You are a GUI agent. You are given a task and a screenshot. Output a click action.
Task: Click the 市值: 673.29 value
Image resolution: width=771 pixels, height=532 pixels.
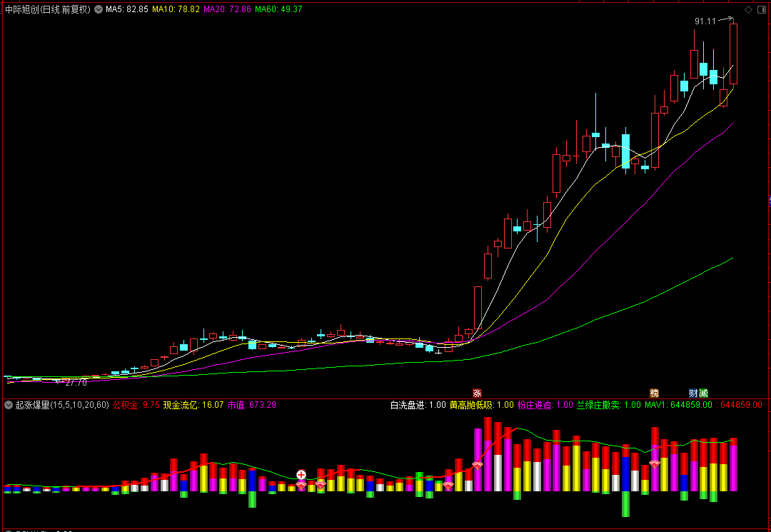pyautogui.click(x=252, y=405)
